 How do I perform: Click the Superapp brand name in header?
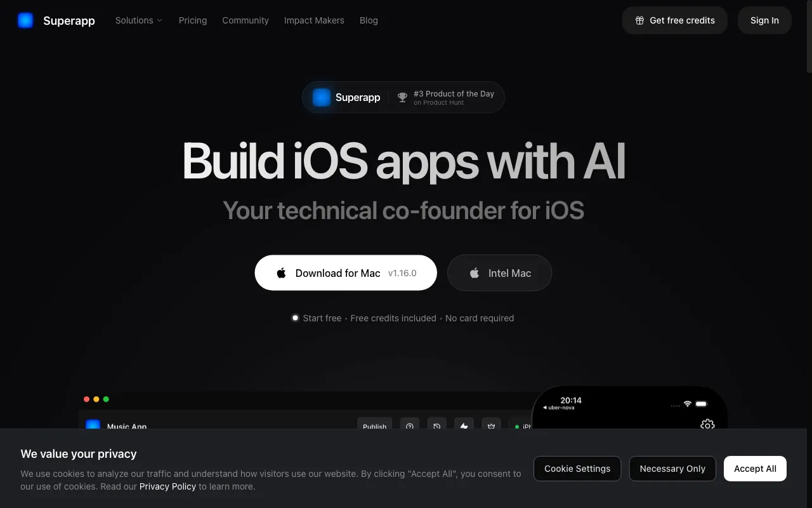(69, 20)
